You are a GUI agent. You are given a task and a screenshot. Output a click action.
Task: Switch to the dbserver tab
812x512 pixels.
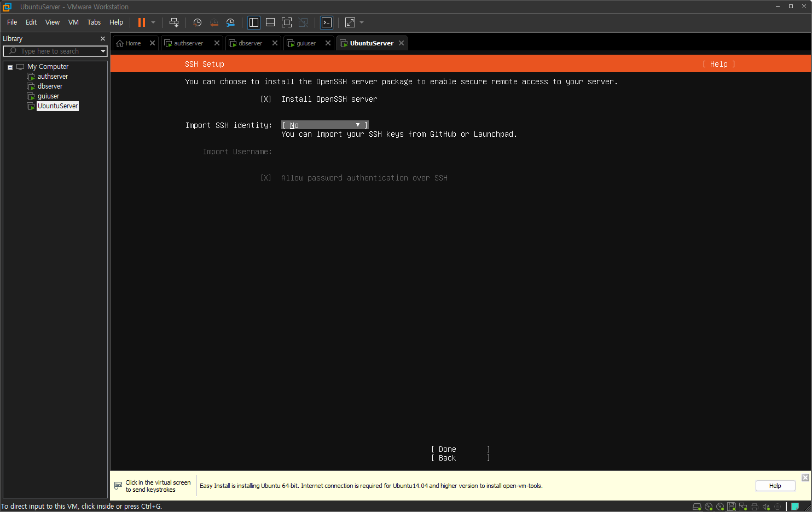pos(249,43)
